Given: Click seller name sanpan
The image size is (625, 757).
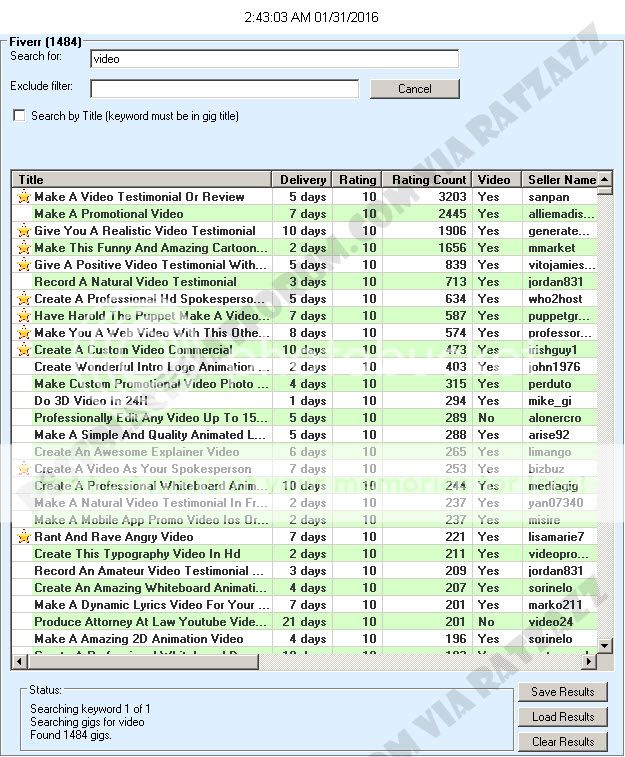Looking at the screenshot, I should (549, 197).
